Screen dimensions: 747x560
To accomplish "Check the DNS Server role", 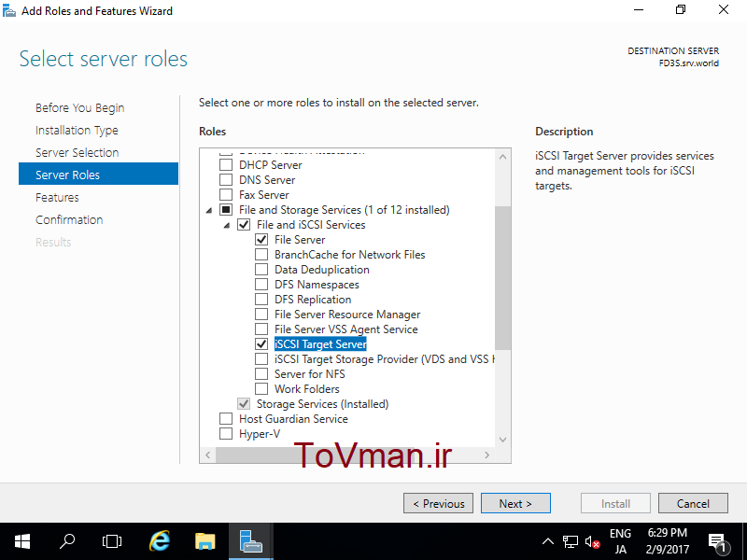I will [226, 179].
